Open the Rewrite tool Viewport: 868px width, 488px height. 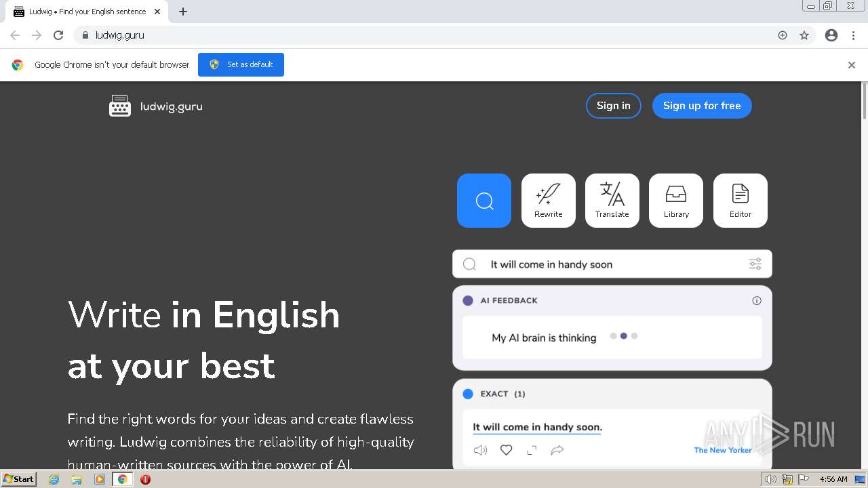click(549, 201)
